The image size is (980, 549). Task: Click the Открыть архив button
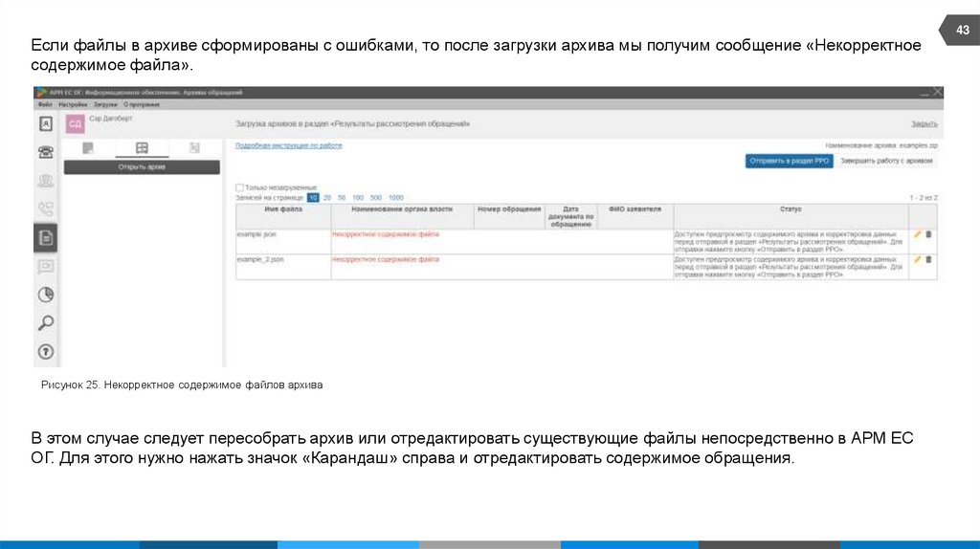142,166
